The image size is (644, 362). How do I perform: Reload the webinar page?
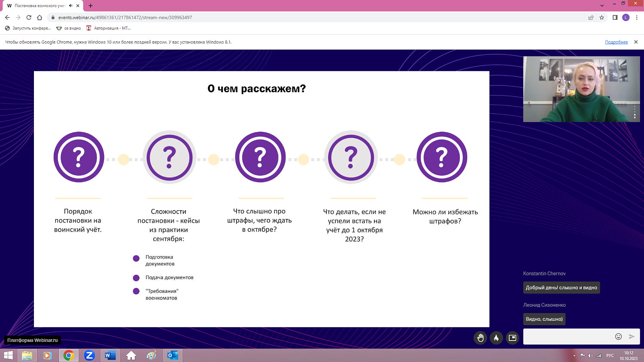(29, 18)
